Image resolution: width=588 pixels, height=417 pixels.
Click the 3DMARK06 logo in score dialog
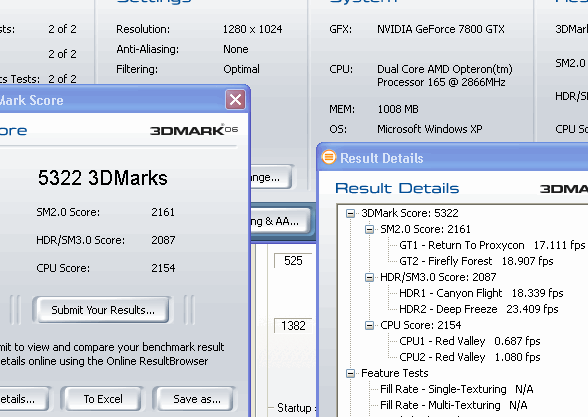pos(194,130)
